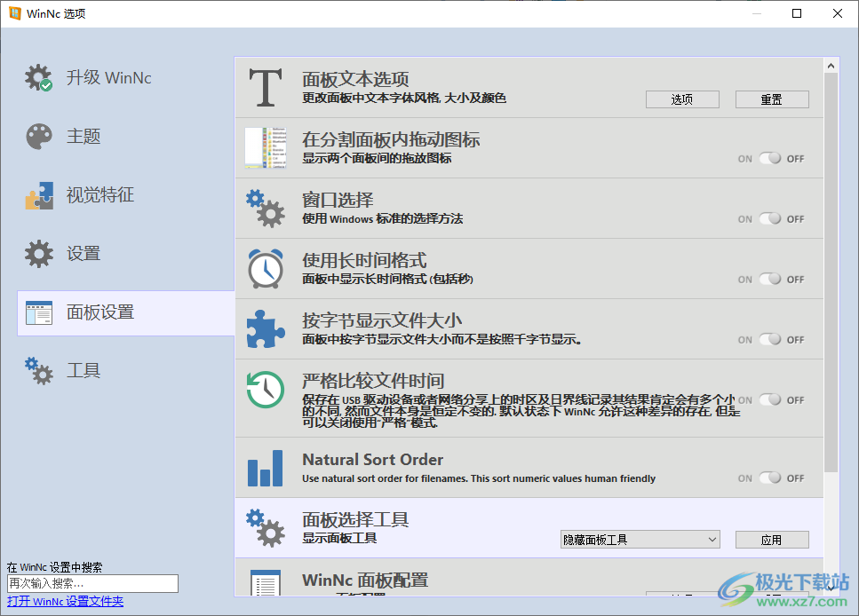This screenshot has width=859, height=616.
Task: Click the 在 WinNc 设置中搜索 label
Action: pyautogui.click(x=55, y=567)
